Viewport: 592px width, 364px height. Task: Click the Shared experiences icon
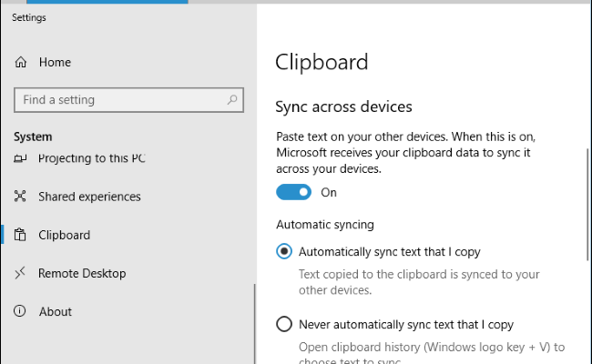click(x=20, y=197)
